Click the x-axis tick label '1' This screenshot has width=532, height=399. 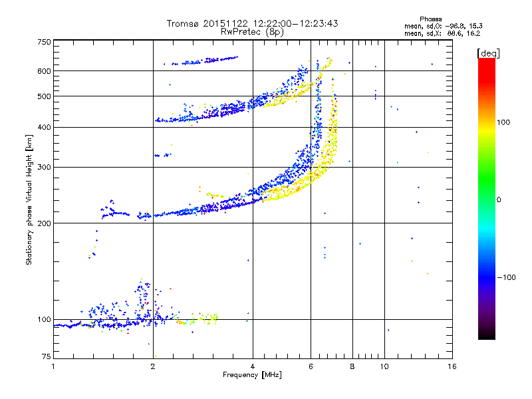click(53, 366)
